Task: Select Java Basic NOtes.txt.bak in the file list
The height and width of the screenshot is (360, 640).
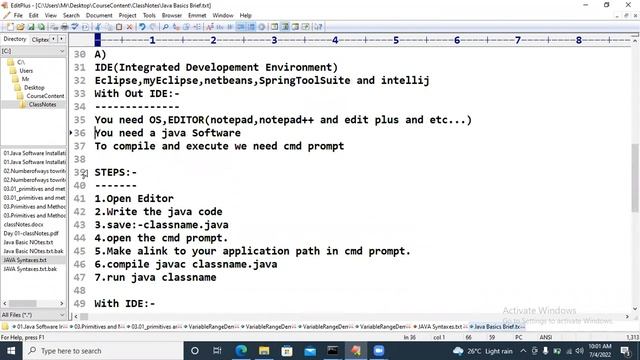Action: point(33,251)
